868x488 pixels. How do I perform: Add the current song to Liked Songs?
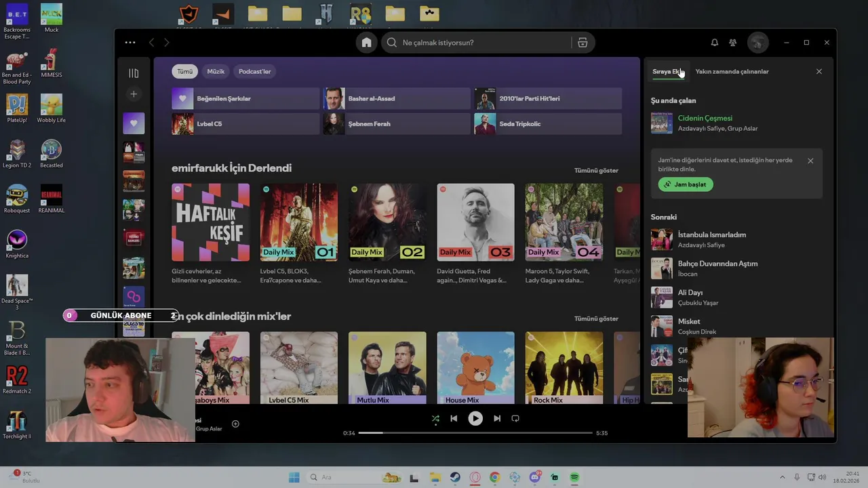[235, 424]
